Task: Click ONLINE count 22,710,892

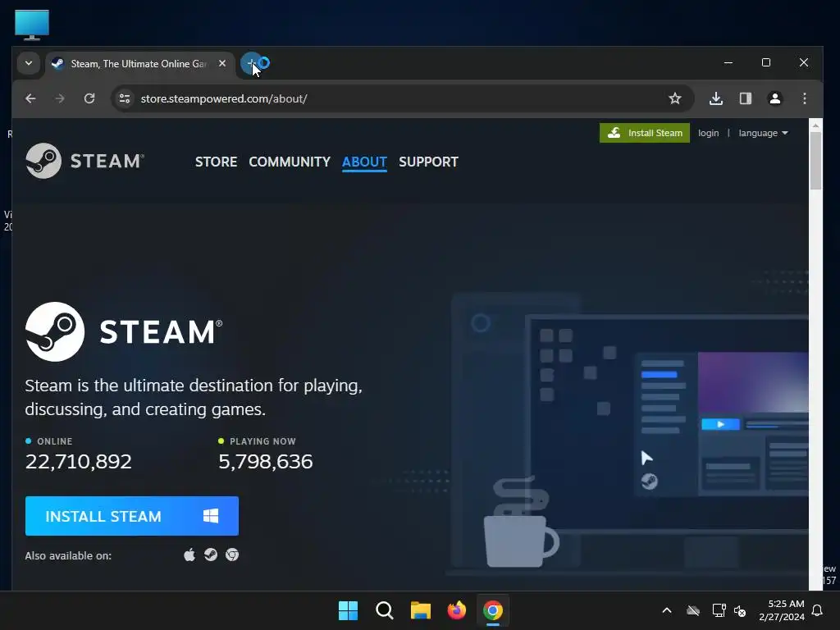Action: 78,461
